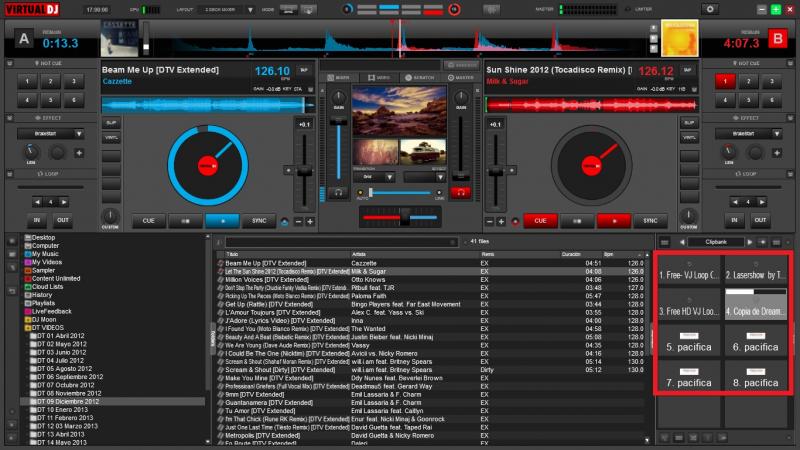Viewport: 800px width, 450px height.
Task: Click deck B effect plus button
Action: (777, 153)
